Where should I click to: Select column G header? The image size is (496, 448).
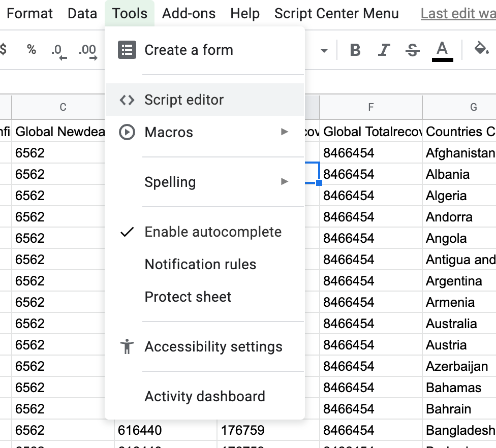473,107
